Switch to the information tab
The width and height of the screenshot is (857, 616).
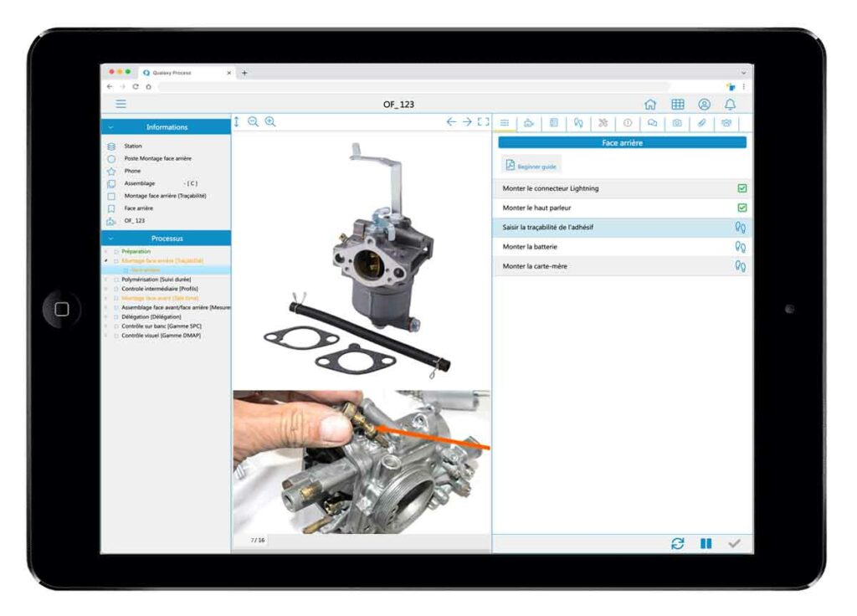pyautogui.click(x=628, y=123)
